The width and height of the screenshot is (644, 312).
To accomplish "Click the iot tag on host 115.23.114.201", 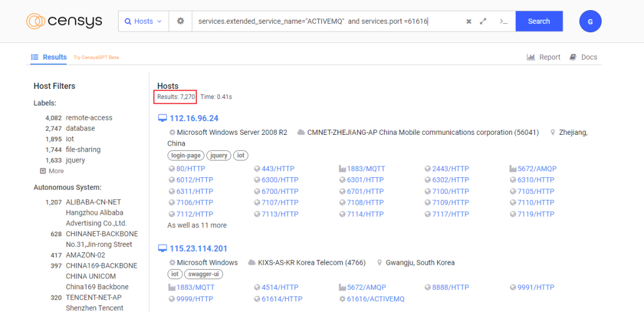I will click(x=175, y=274).
